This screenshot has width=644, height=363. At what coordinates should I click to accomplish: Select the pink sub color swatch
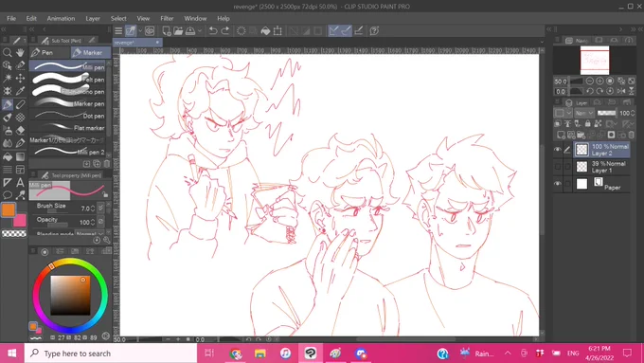point(20,220)
